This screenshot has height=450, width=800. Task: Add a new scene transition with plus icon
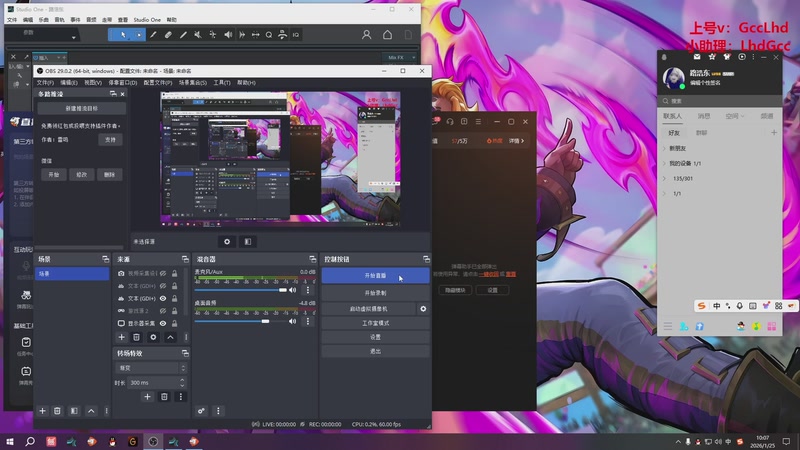tap(147, 396)
